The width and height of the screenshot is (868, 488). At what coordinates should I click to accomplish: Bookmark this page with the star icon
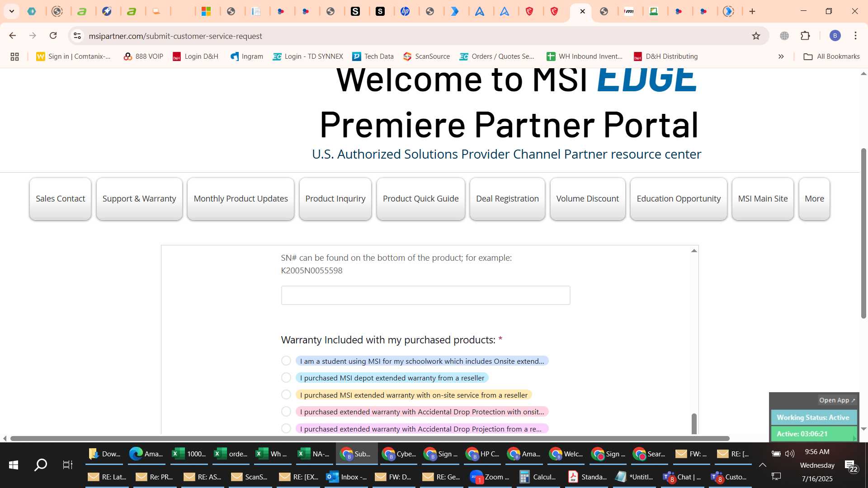(756, 36)
